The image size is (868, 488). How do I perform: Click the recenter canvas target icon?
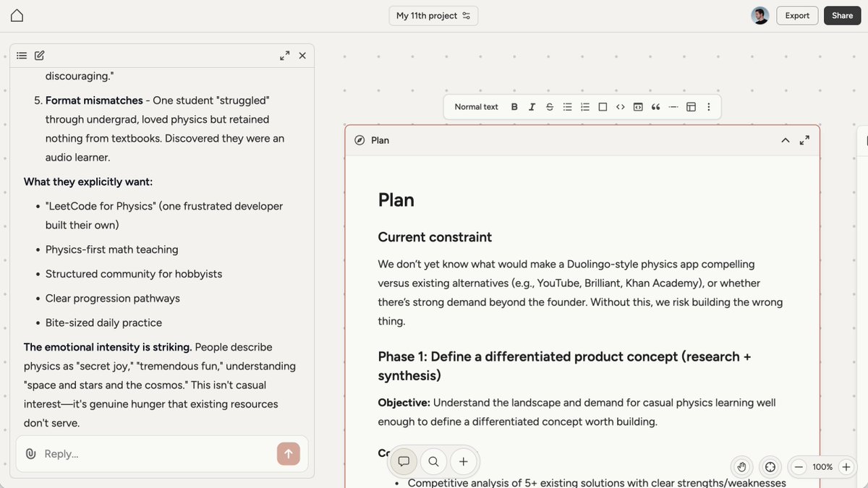[x=770, y=467]
